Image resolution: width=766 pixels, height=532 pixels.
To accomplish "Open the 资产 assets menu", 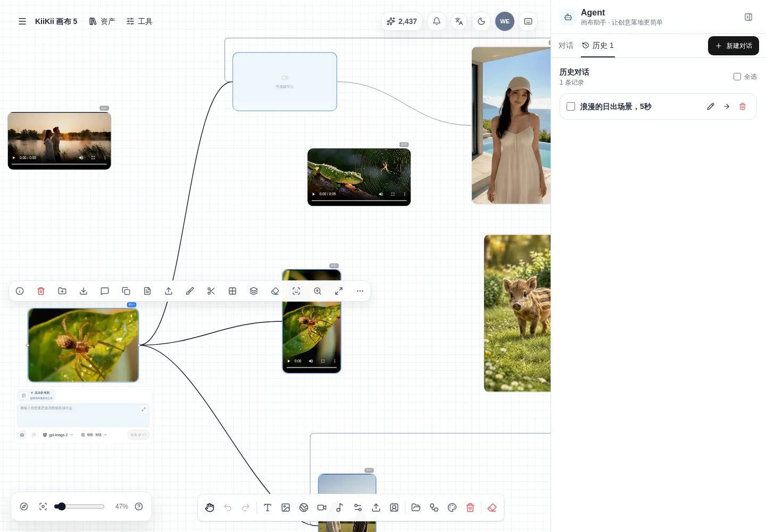I will pyautogui.click(x=102, y=21).
